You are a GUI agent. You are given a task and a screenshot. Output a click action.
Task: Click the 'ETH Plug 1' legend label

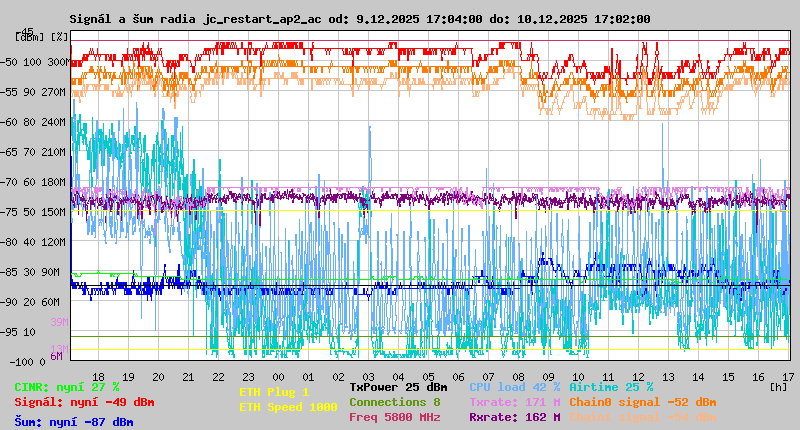[274, 392]
